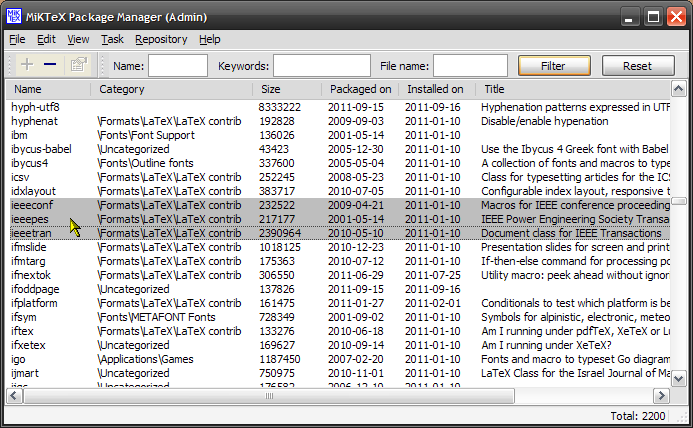Click the packaged date 2011-06-29

(356, 275)
